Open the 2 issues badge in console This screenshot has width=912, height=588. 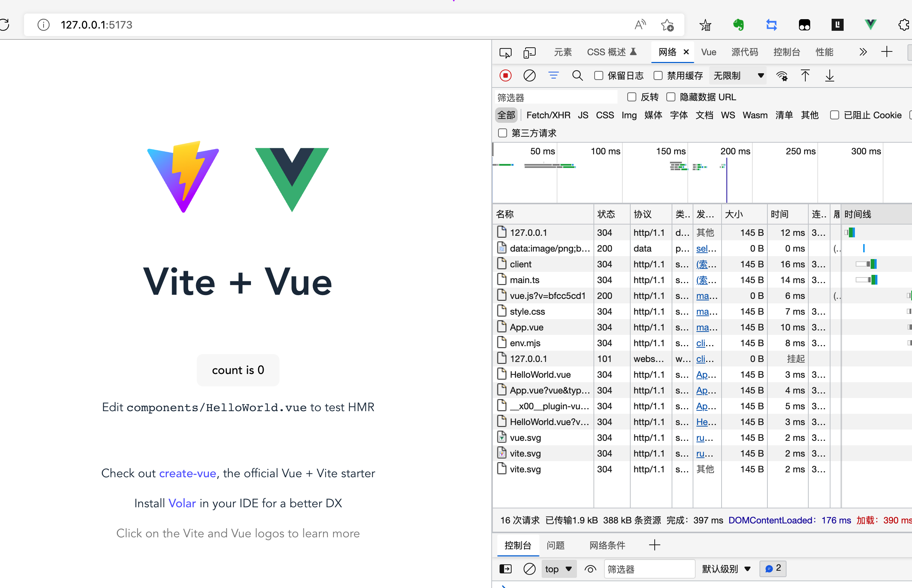pyautogui.click(x=773, y=568)
